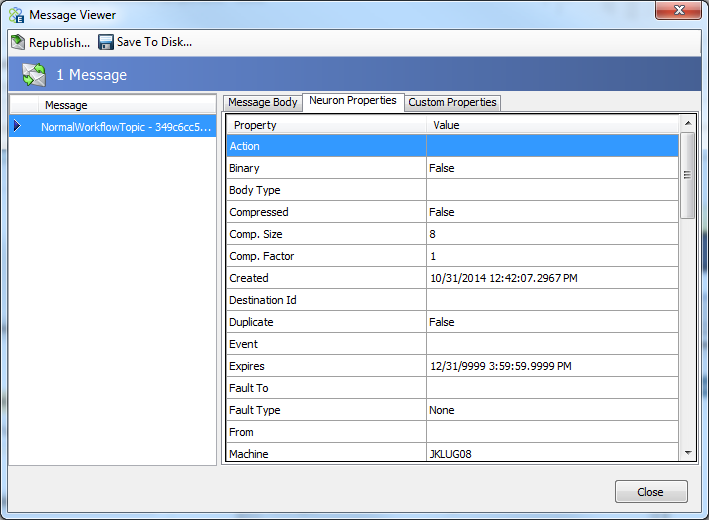The image size is (709, 520).
Task: Switch to the Message Body tab
Action: tap(262, 102)
